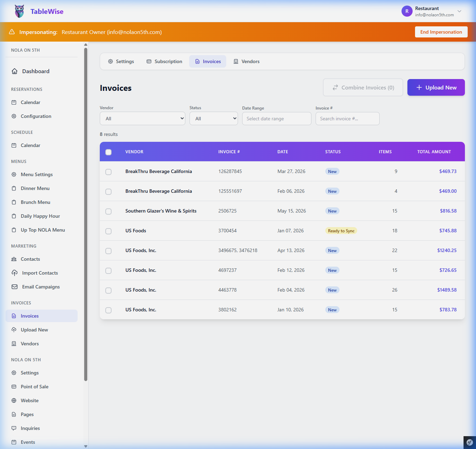Click the Total Amount column header
Viewport: 476px width, 449px height.
click(434, 152)
